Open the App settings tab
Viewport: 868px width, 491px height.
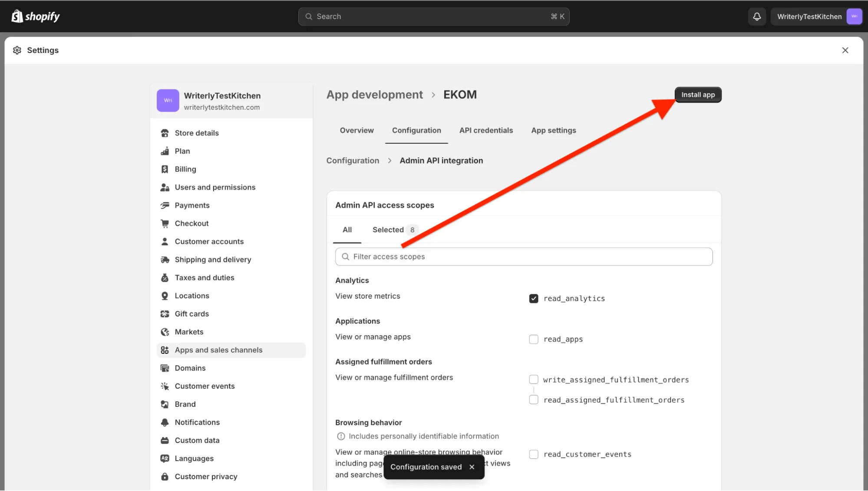click(554, 130)
